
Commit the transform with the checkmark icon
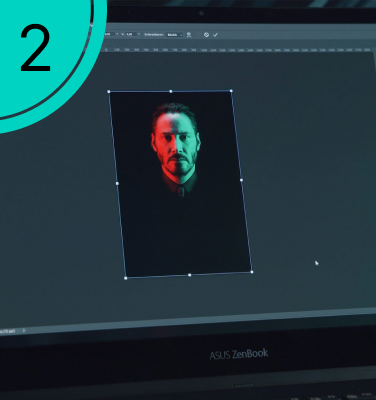point(215,35)
